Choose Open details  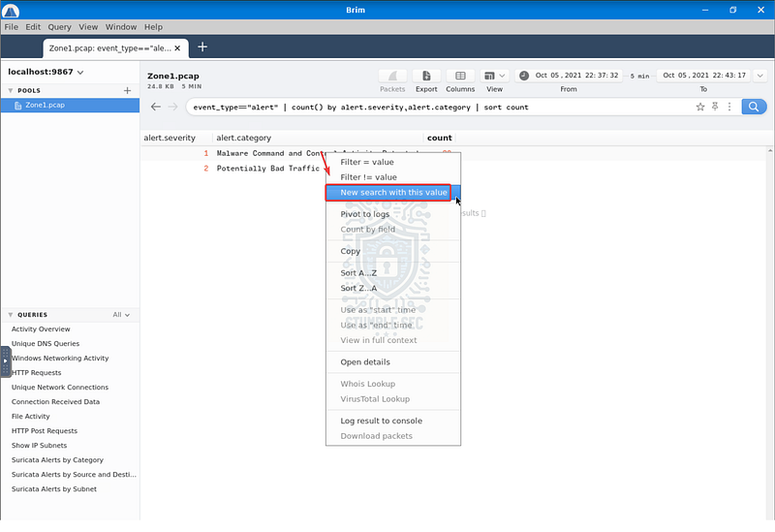[x=393, y=361]
